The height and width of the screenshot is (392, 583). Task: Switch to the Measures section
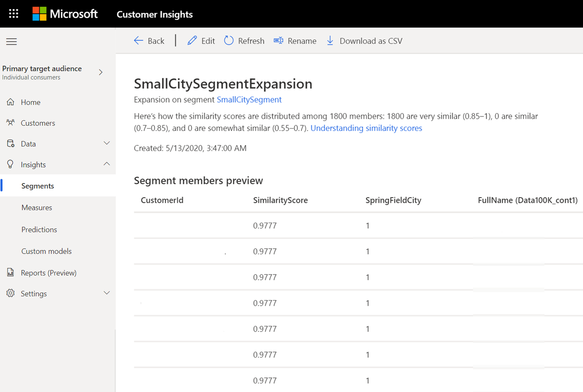pos(37,207)
